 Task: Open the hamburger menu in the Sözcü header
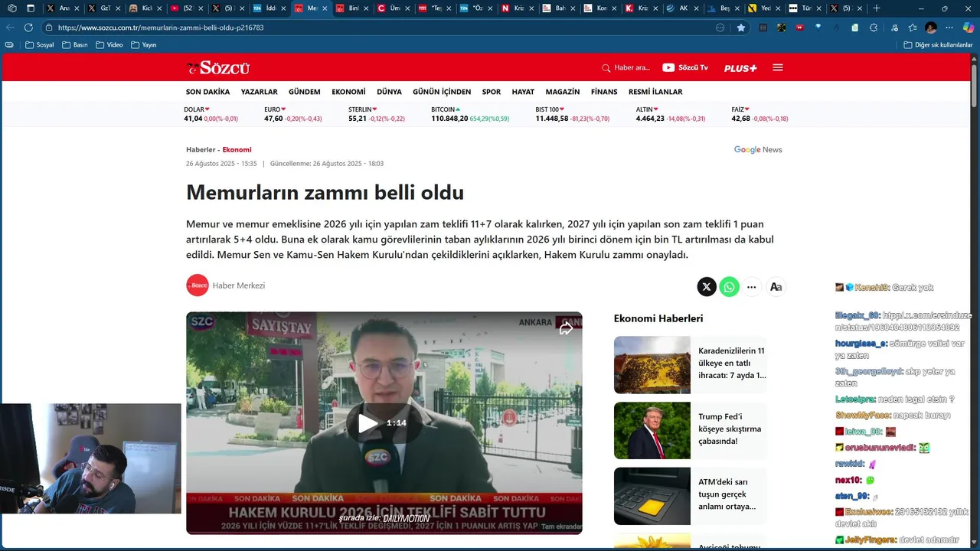click(x=778, y=67)
